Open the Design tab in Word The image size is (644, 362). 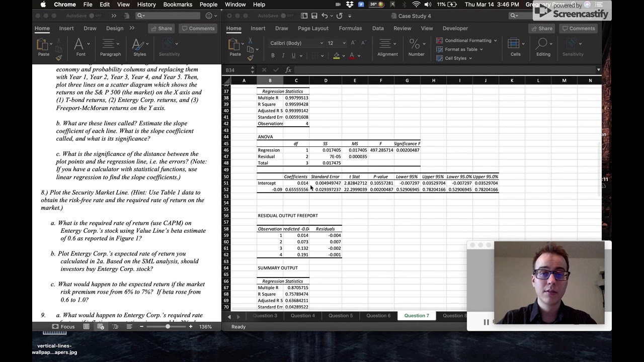click(115, 29)
